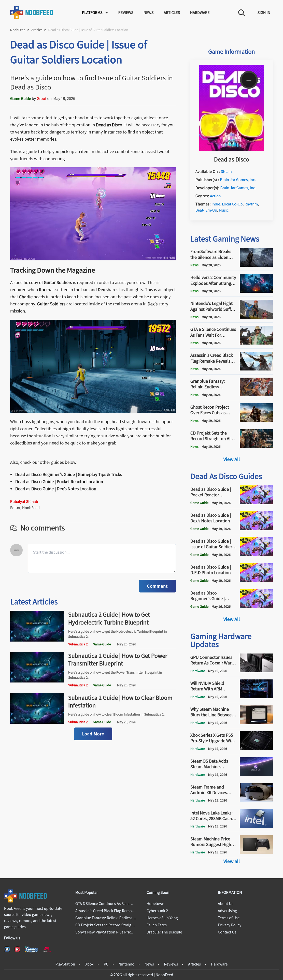Click Sign In

(x=264, y=12)
